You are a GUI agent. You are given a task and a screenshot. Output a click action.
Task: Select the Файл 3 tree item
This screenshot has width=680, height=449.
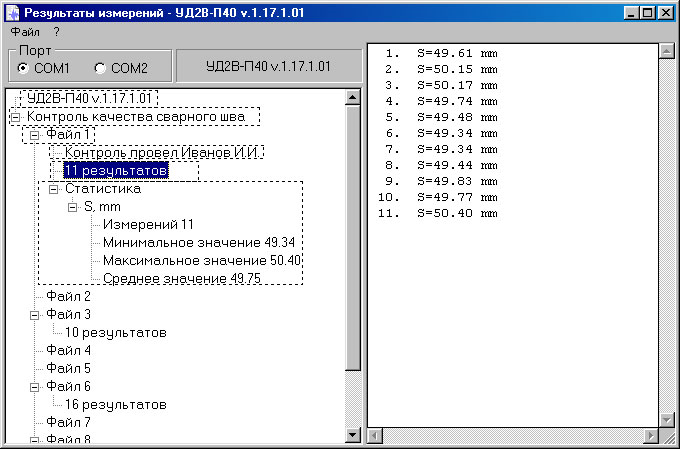pos(69,314)
